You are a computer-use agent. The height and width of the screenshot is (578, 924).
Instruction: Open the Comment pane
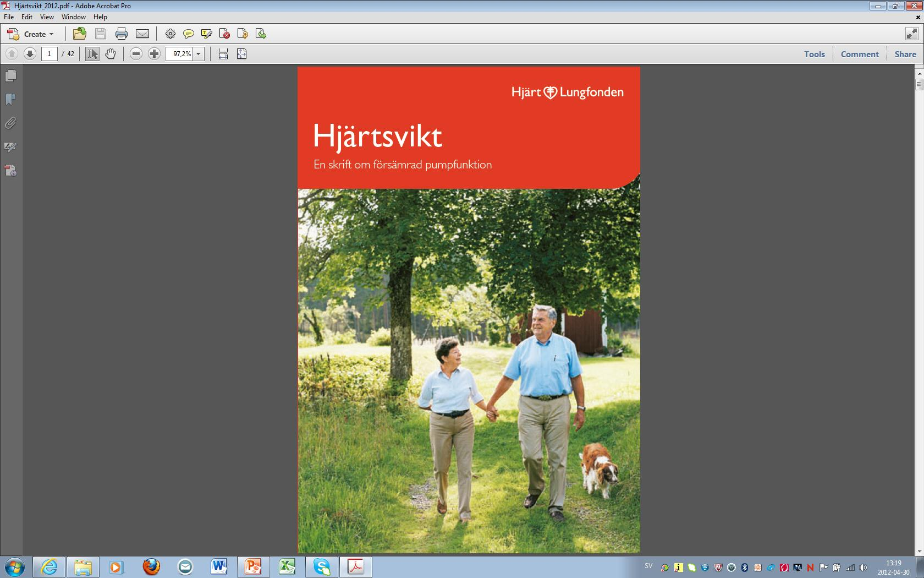tap(860, 54)
